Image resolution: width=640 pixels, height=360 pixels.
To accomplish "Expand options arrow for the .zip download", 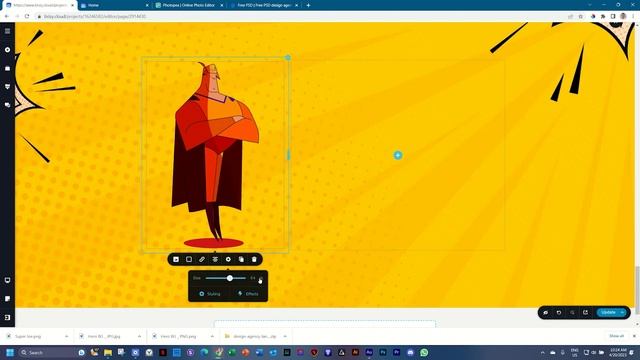I will 285,336.
